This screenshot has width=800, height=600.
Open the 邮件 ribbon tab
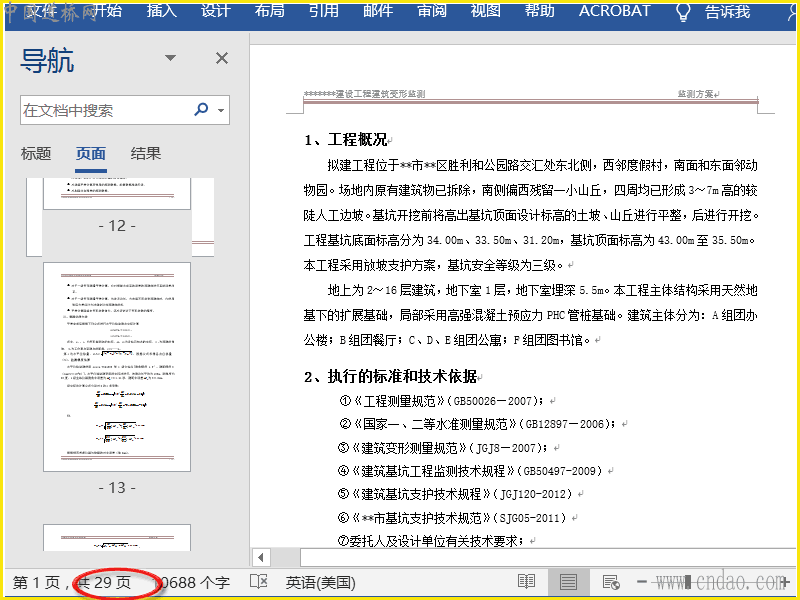pos(378,11)
